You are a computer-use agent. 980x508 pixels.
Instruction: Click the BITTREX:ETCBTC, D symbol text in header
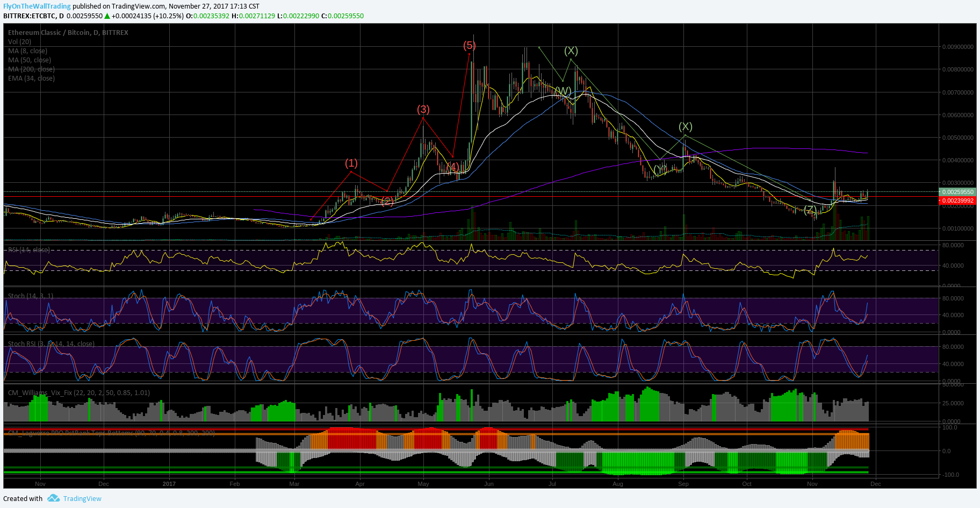[x=33, y=16]
